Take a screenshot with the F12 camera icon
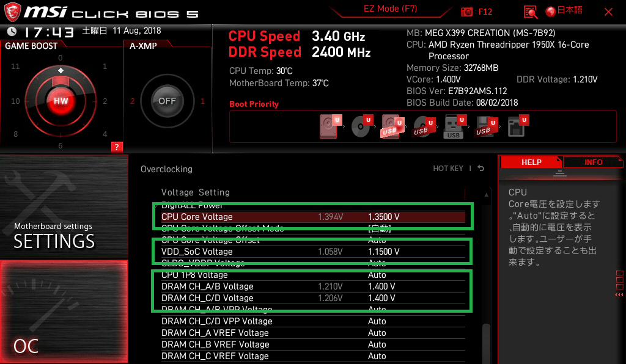Screen dimensions: 626x364 466,12
